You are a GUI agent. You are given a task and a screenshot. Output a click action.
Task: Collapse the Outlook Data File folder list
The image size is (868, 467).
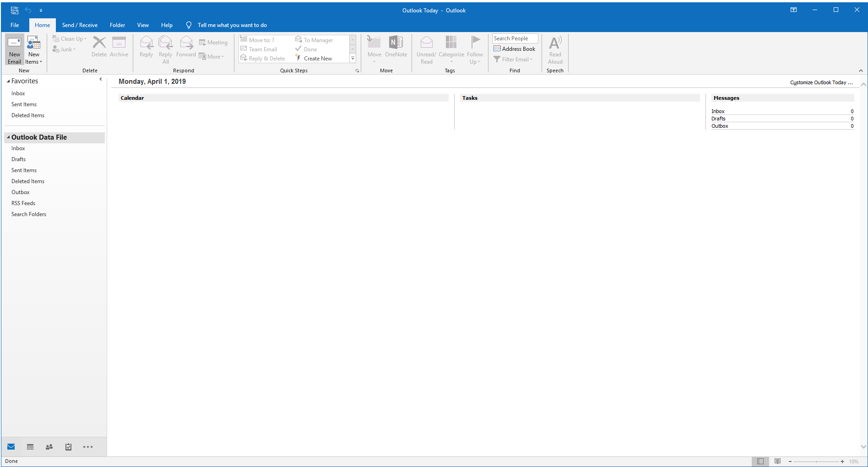pyautogui.click(x=8, y=137)
